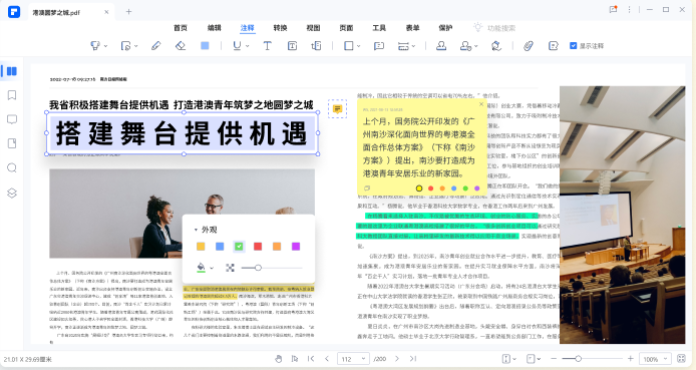696x370 pixels.
Task: Expand the area highlight dropdown arrow
Action: 136,46
